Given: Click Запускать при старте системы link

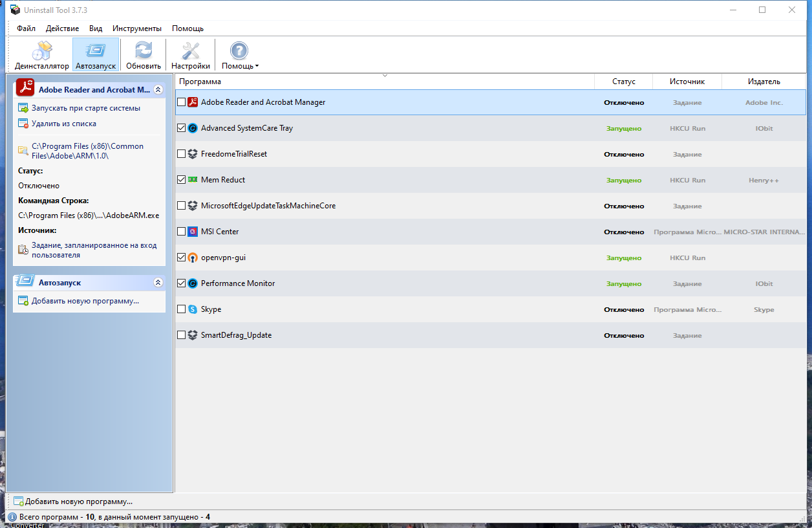Looking at the screenshot, I should pos(86,108).
